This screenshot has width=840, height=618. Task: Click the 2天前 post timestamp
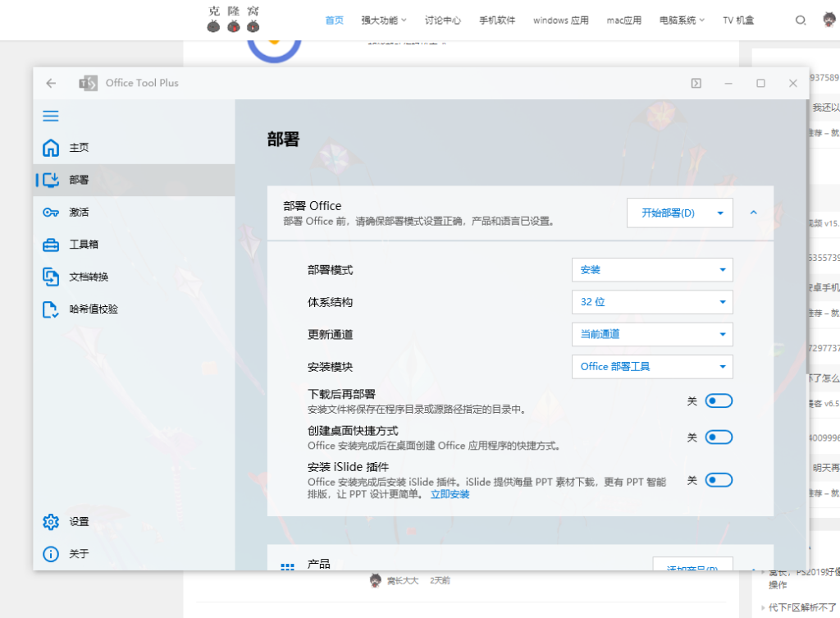tap(440, 580)
